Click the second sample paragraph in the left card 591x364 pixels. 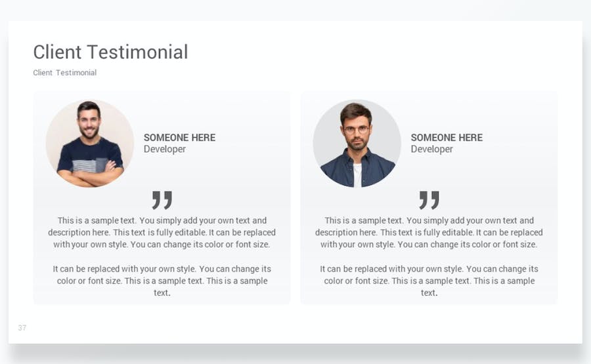tap(162, 281)
